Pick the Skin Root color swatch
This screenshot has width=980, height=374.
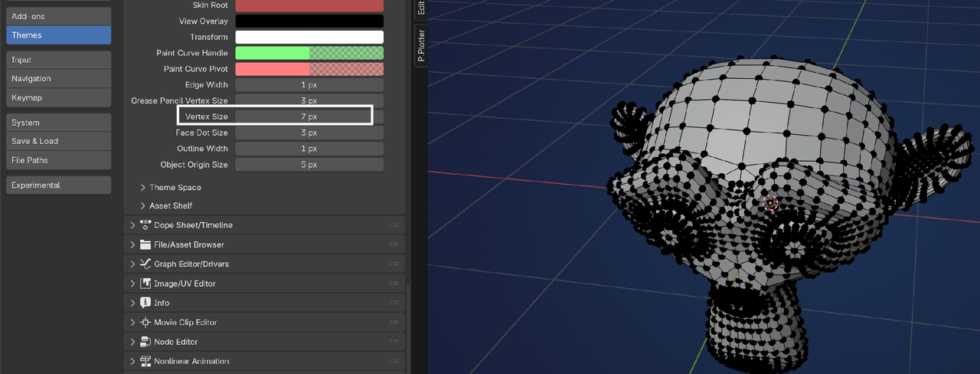pos(309,6)
